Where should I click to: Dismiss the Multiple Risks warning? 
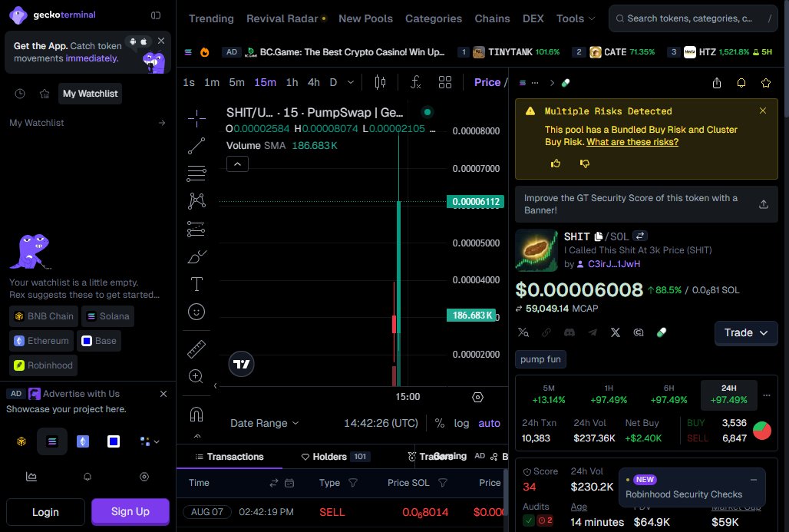763,111
